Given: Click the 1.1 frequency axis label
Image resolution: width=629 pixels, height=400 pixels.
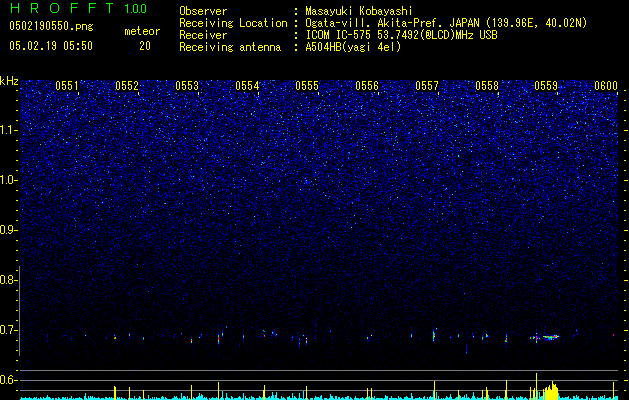Looking at the screenshot, I should pos(8,130).
